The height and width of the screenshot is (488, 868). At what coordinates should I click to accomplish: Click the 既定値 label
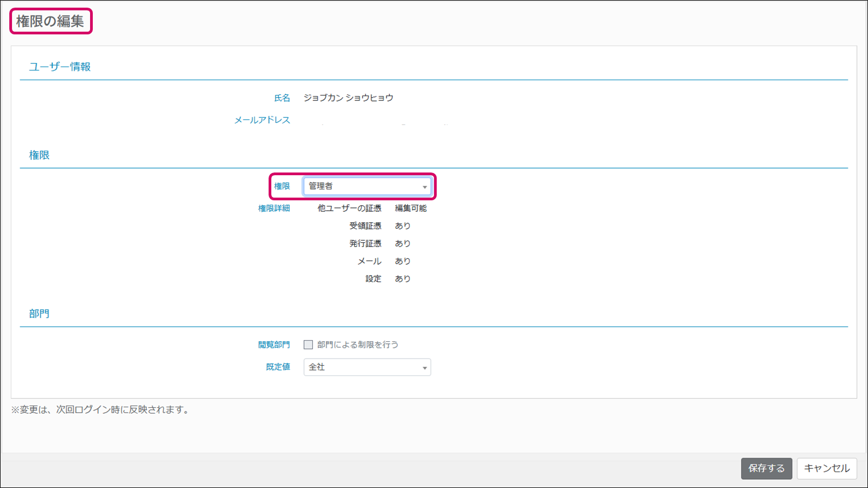click(x=278, y=367)
